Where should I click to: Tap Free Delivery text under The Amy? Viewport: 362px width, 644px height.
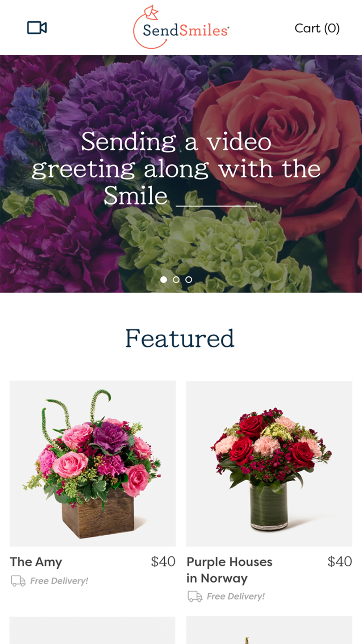click(59, 581)
